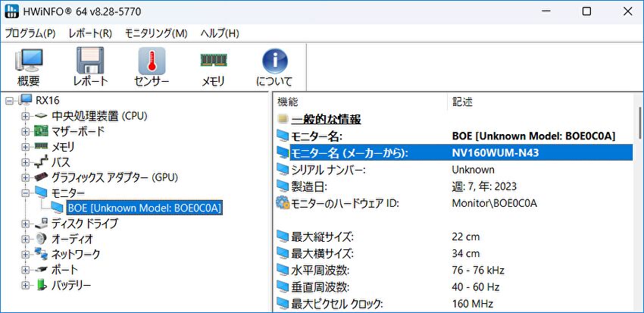
Task: Expand the グラフィックス アダプター (GPU) node
Action: point(26,178)
